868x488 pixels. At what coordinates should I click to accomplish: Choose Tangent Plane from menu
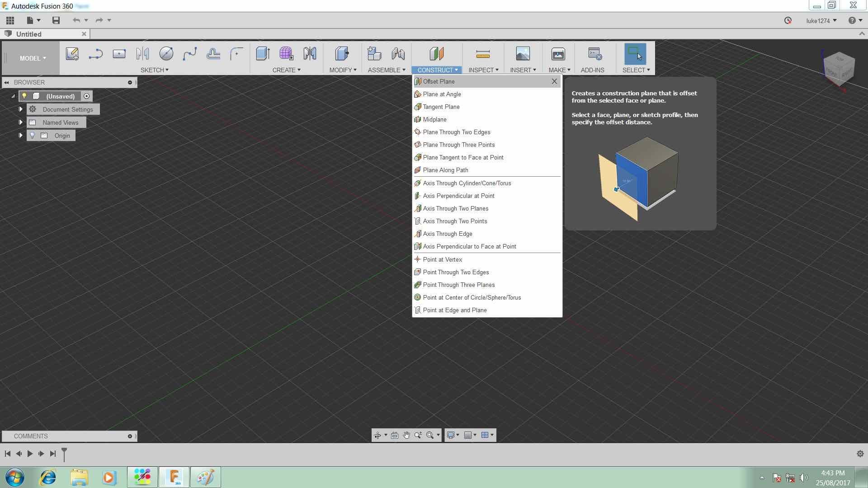pos(487,107)
